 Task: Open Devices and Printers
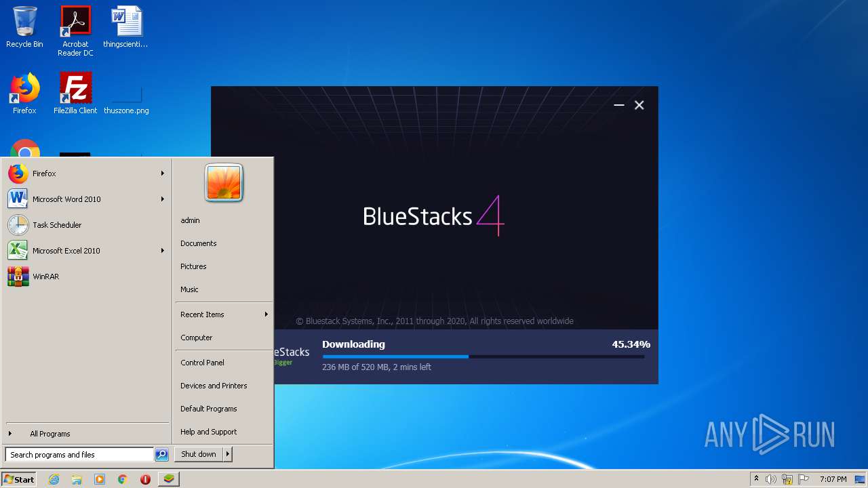(x=214, y=386)
